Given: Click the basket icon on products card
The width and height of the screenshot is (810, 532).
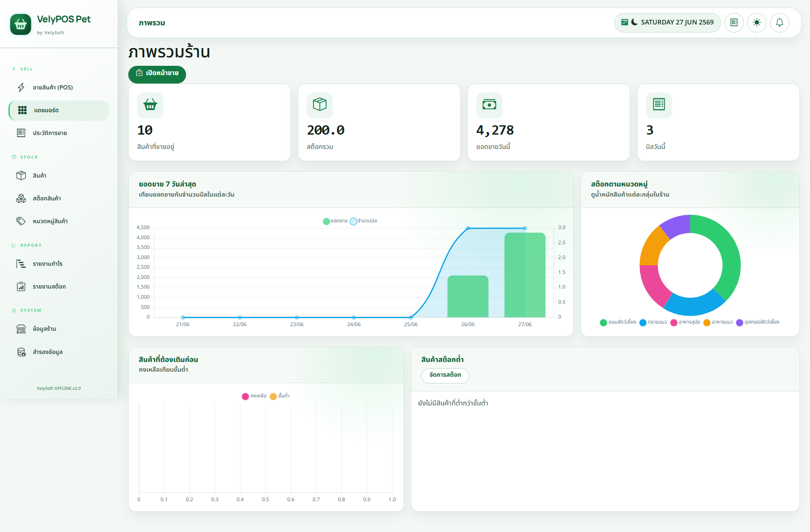Looking at the screenshot, I should coord(150,105).
